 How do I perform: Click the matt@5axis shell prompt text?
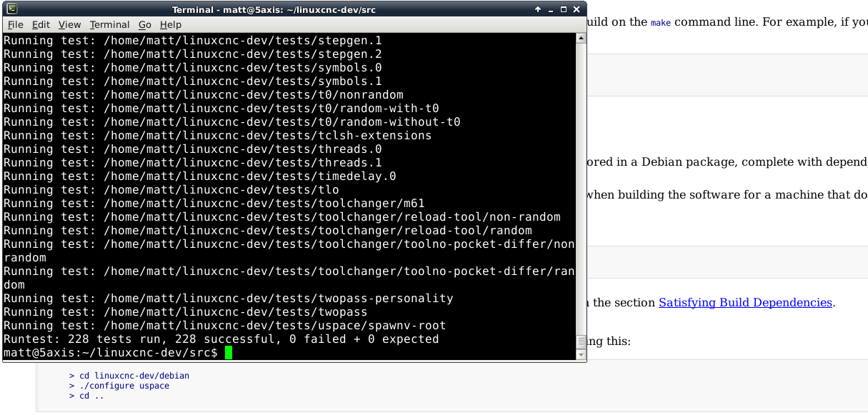tap(111, 352)
